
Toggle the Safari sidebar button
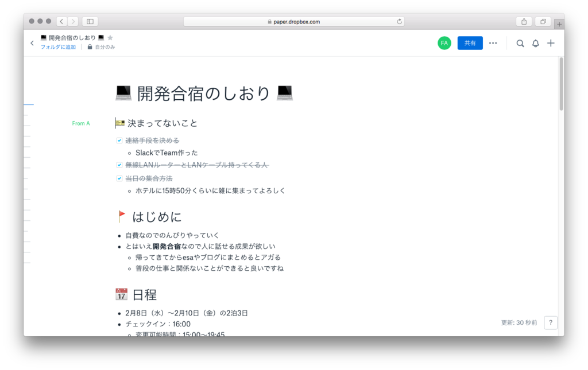[90, 21]
